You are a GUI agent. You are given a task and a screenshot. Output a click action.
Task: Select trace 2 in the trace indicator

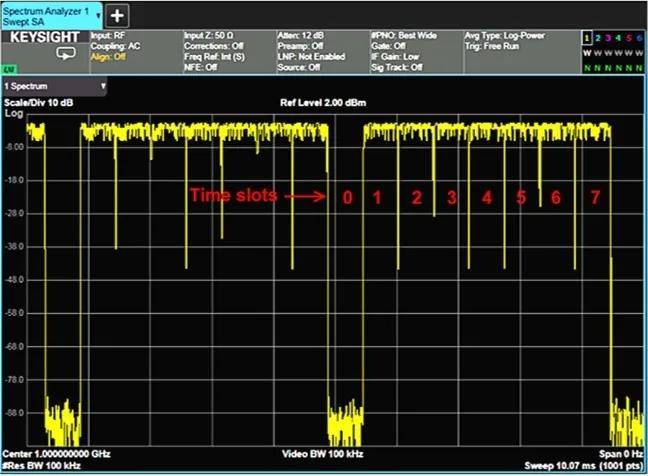[x=599, y=37]
